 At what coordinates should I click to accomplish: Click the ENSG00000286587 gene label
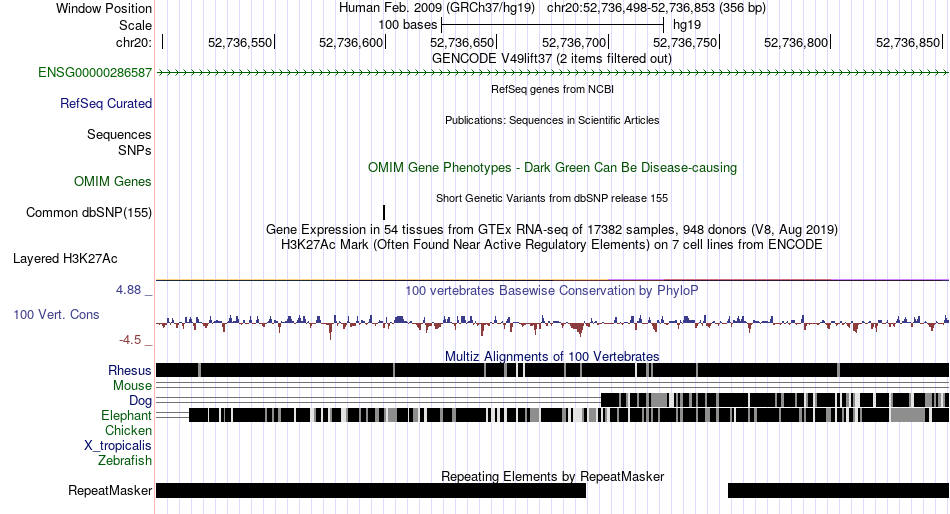(x=95, y=73)
